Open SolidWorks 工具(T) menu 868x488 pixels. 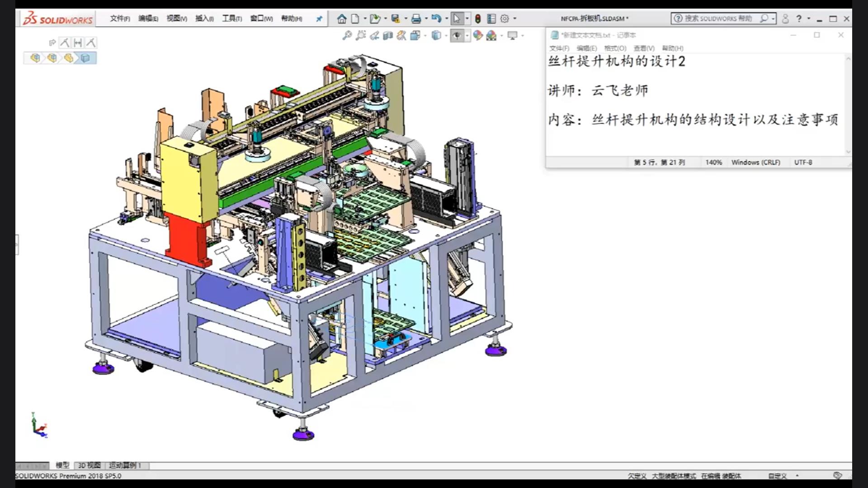232,19
